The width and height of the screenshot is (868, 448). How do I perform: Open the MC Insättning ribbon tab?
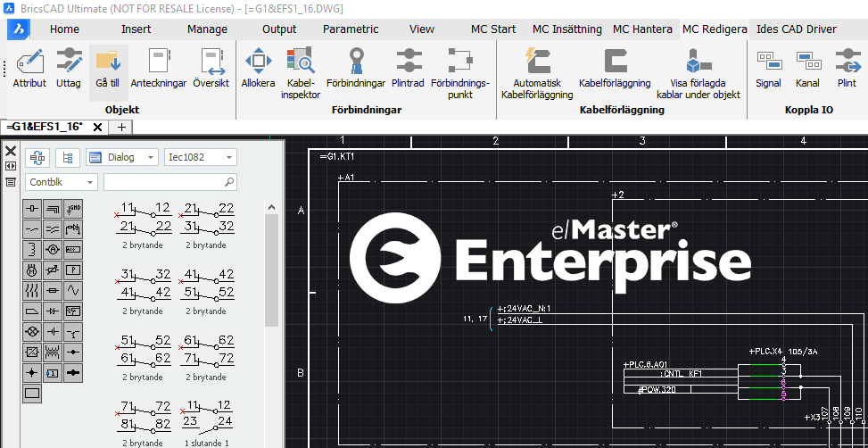[x=566, y=29]
